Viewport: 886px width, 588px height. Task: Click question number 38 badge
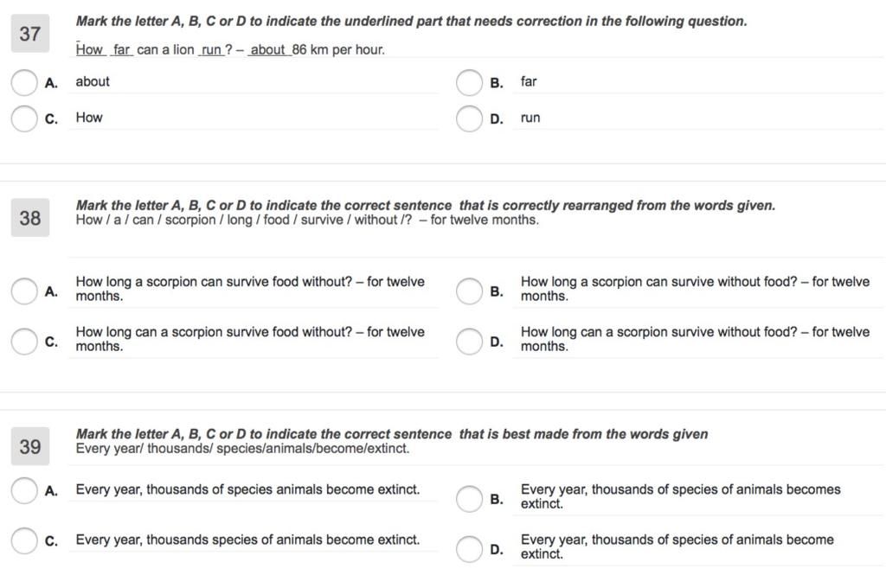point(30,218)
